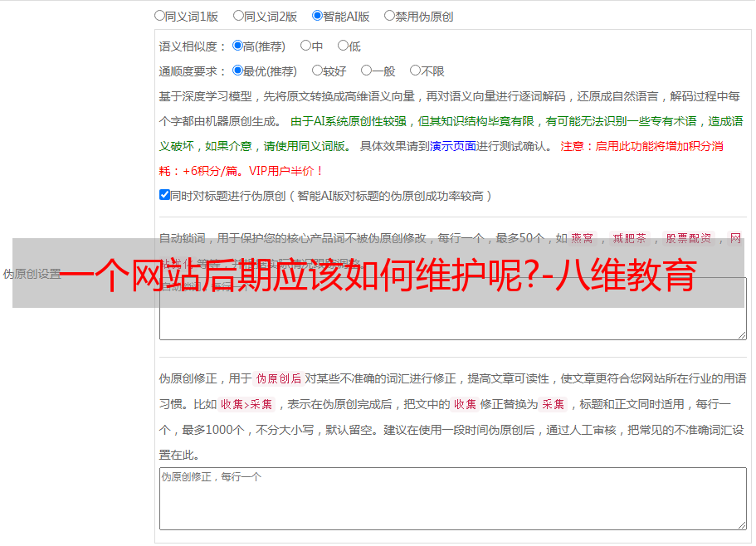Select the 同义词1版 radio option
Viewport: 756px width, 546px height.
(x=159, y=16)
